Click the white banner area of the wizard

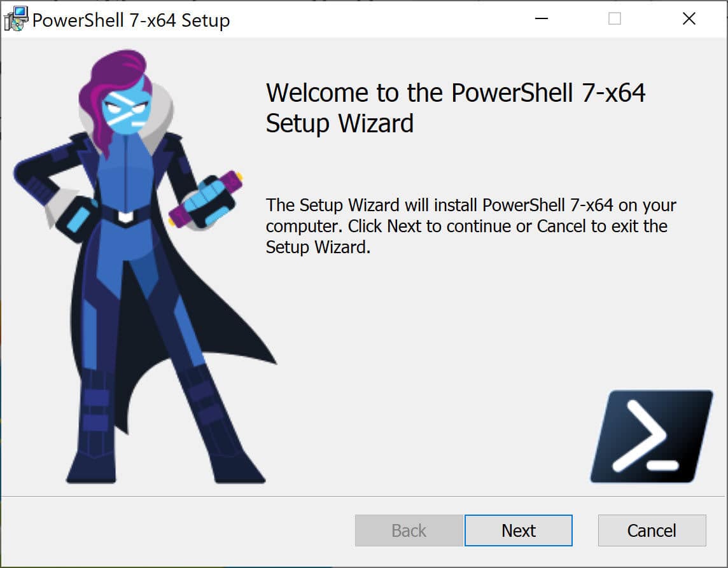click(445, 318)
